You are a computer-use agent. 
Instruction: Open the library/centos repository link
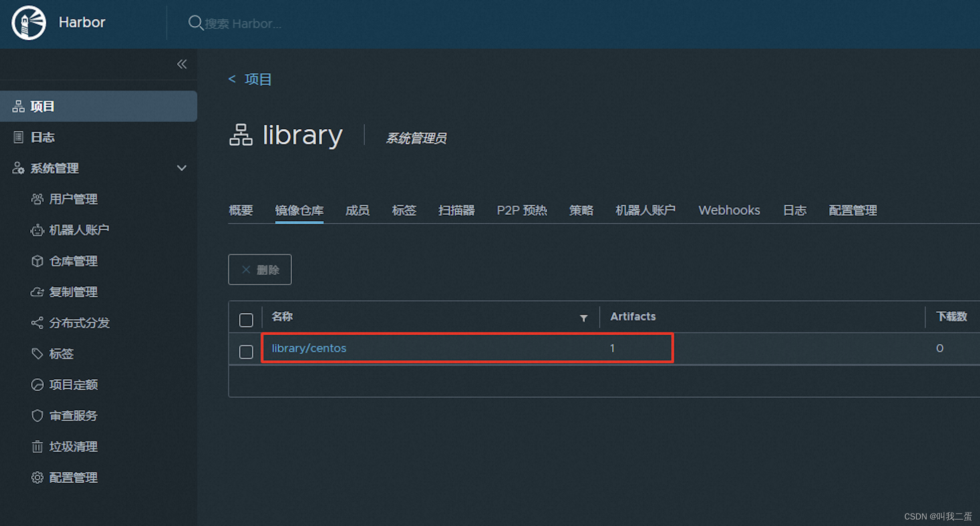pyautogui.click(x=309, y=348)
